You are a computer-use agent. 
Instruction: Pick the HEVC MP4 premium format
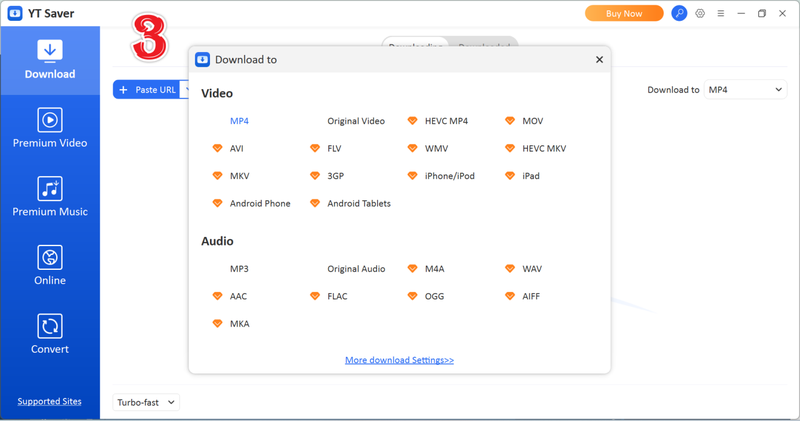445,121
